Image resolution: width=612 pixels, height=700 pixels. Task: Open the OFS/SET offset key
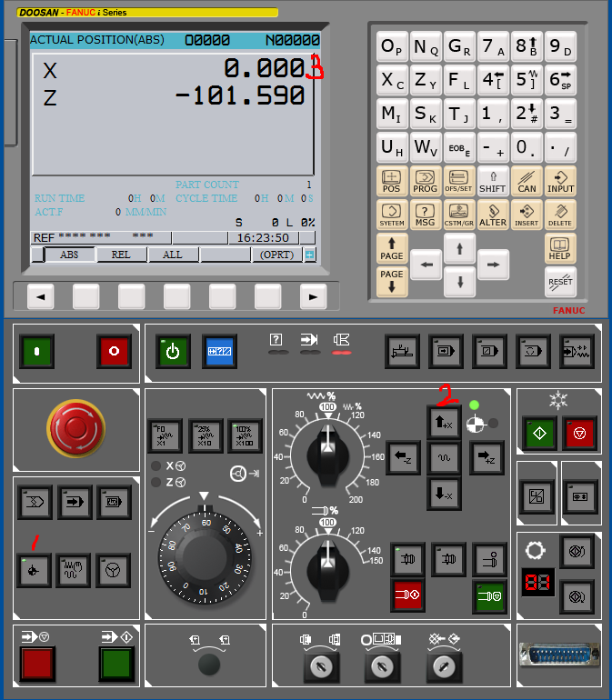pyautogui.click(x=459, y=182)
